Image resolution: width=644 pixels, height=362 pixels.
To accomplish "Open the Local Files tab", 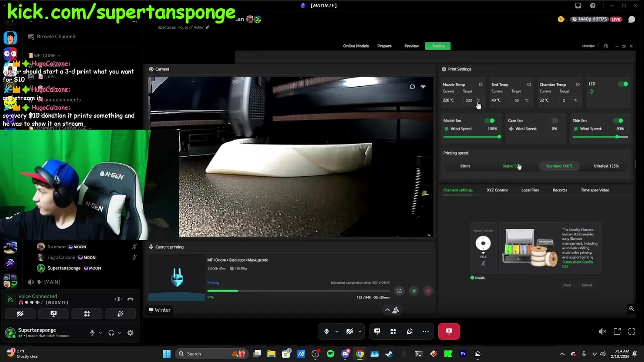I will [x=530, y=190].
